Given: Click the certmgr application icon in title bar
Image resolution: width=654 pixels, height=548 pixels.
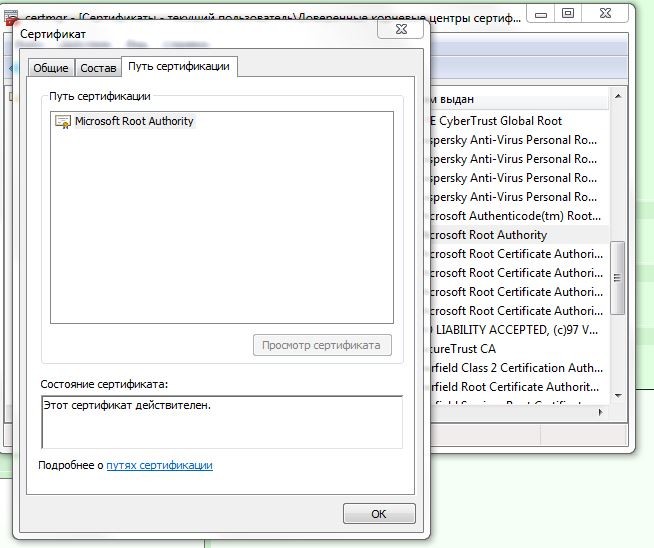Looking at the screenshot, I should pyautogui.click(x=11, y=17).
